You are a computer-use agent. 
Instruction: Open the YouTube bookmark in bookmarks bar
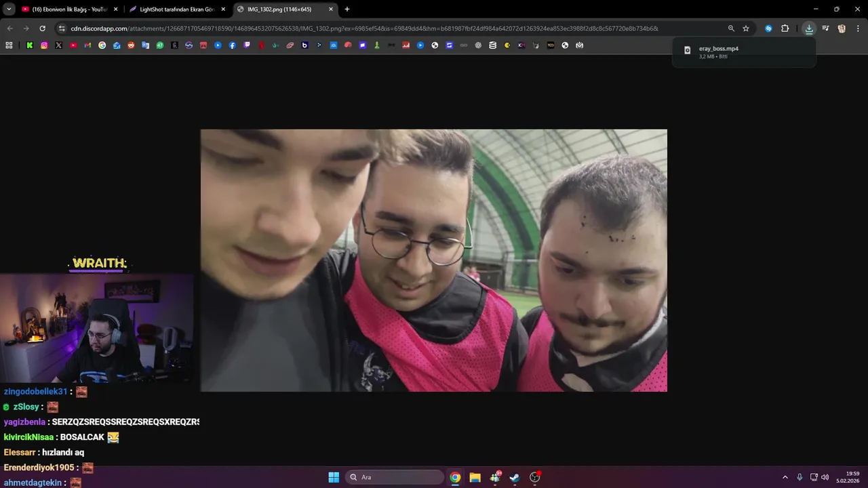tap(73, 45)
